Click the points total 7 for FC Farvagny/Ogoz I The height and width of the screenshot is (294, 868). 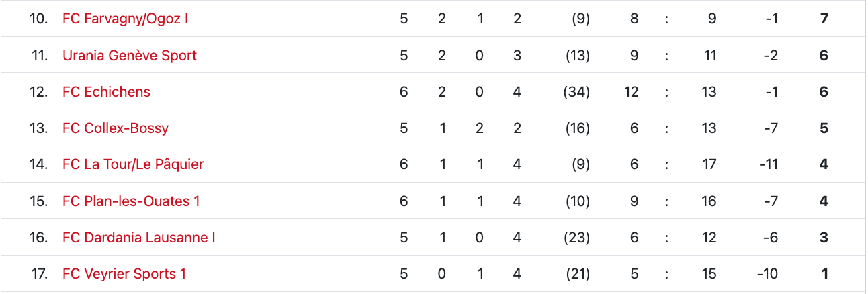click(x=824, y=19)
